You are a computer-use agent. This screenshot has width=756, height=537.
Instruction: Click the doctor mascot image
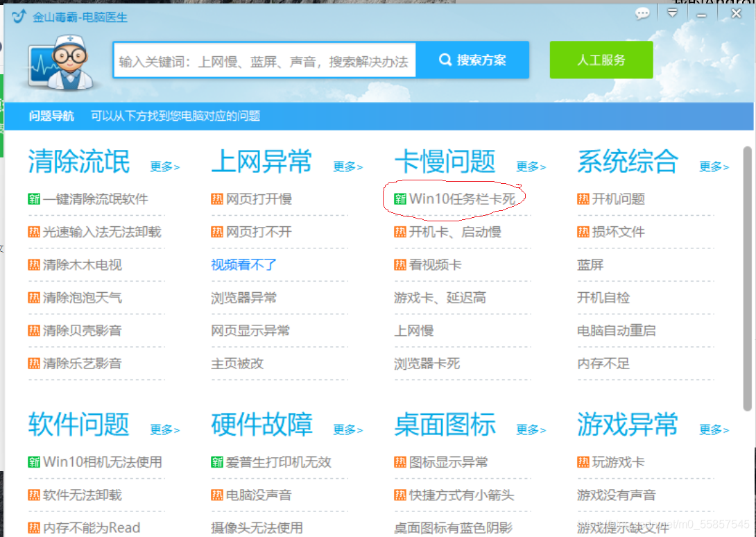[x=62, y=62]
